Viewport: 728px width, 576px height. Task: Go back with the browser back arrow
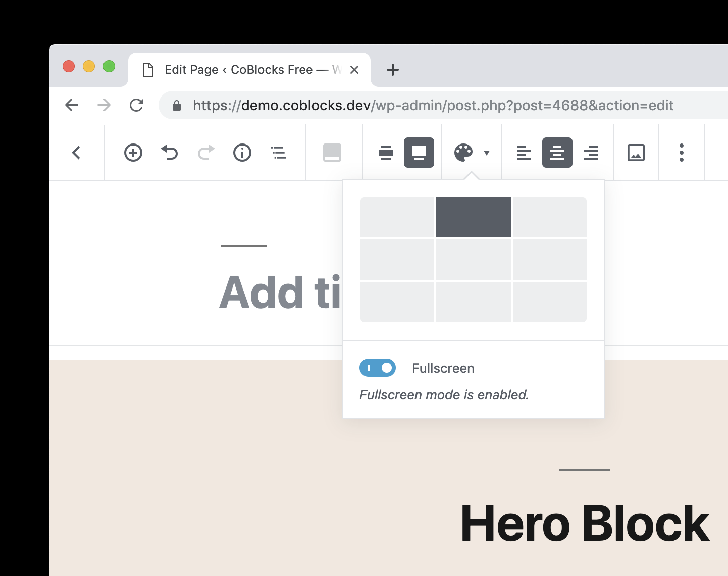[72, 105]
